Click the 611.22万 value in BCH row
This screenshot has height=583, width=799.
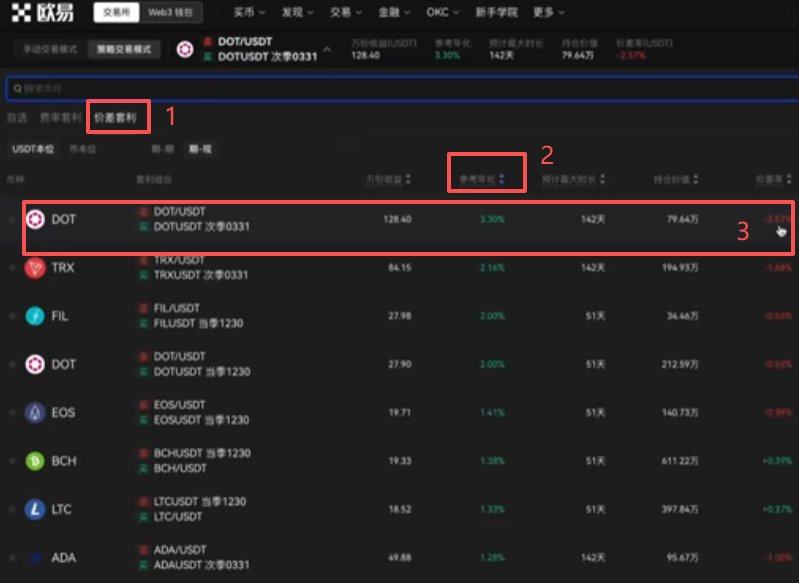(680, 461)
